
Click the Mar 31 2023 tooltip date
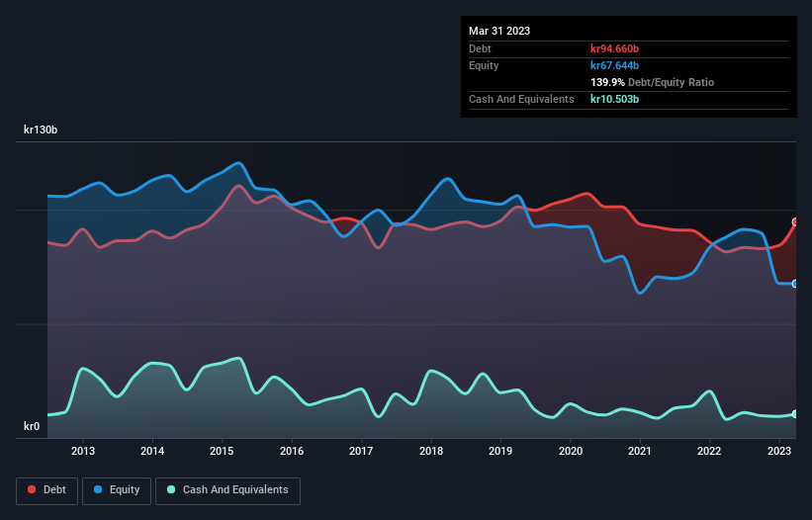coord(499,31)
